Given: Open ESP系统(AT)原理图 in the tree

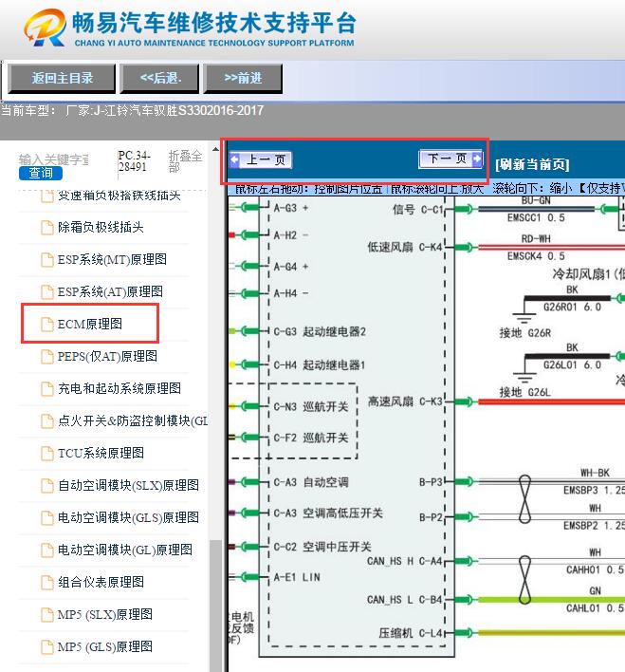Looking at the screenshot, I should (x=111, y=291).
